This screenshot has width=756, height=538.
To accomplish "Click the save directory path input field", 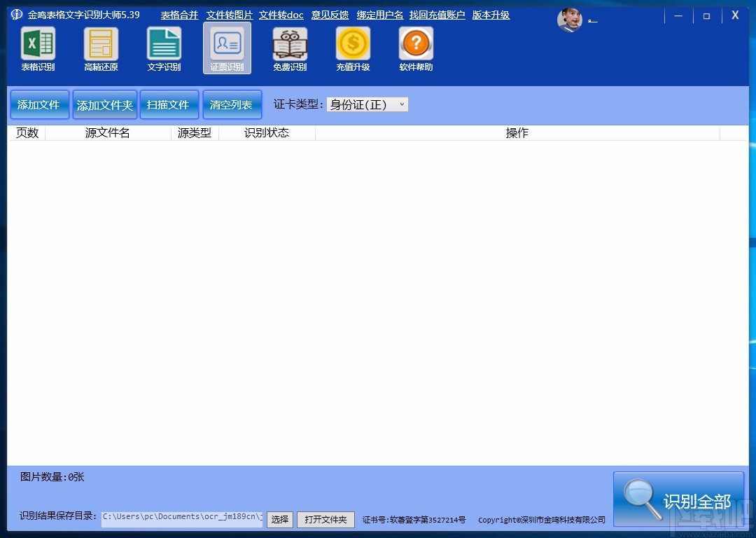I will (x=182, y=517).
